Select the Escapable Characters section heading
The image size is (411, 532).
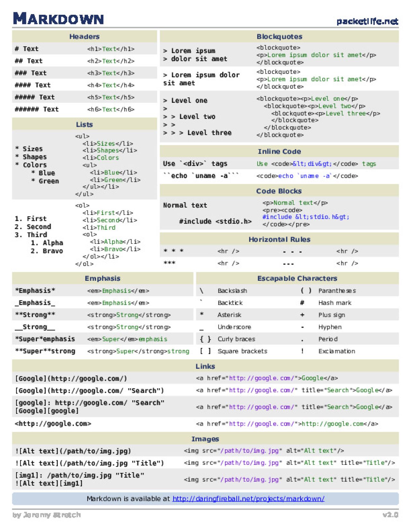[297, 278]
